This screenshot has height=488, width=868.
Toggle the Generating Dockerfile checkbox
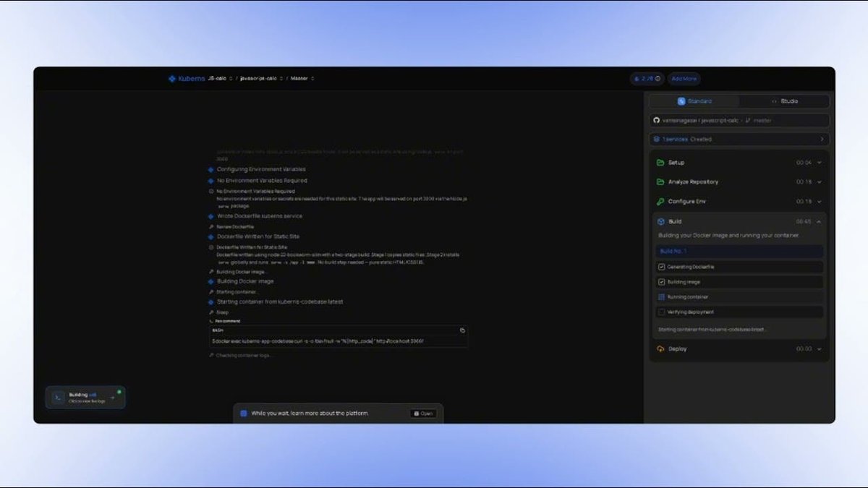661,267
